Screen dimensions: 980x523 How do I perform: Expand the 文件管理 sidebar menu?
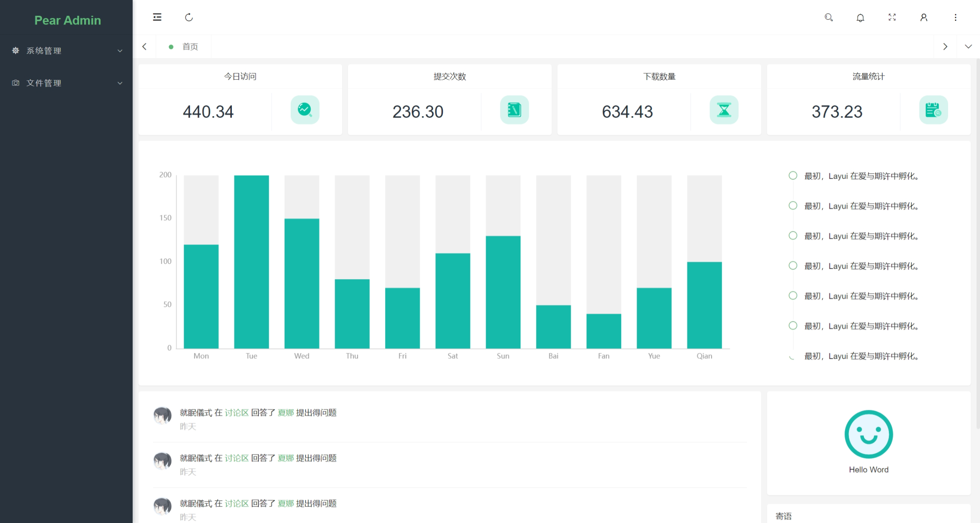[x=66, y=83]
